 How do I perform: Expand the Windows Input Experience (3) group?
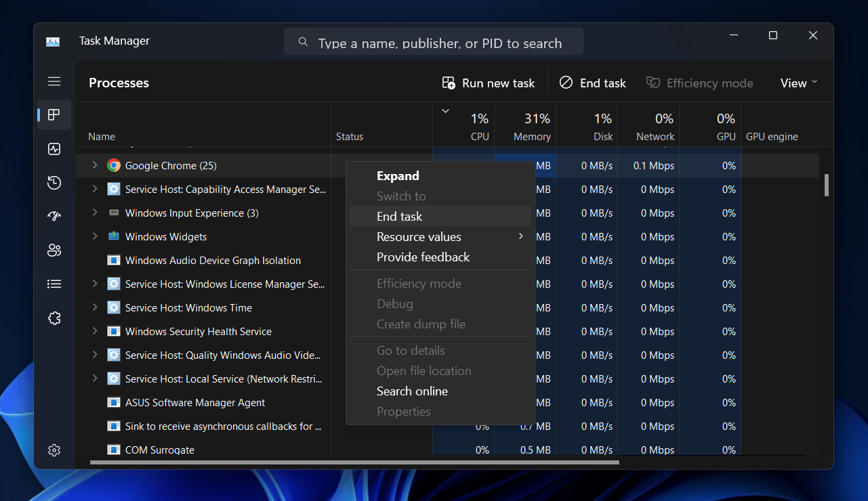coord(95,213)
